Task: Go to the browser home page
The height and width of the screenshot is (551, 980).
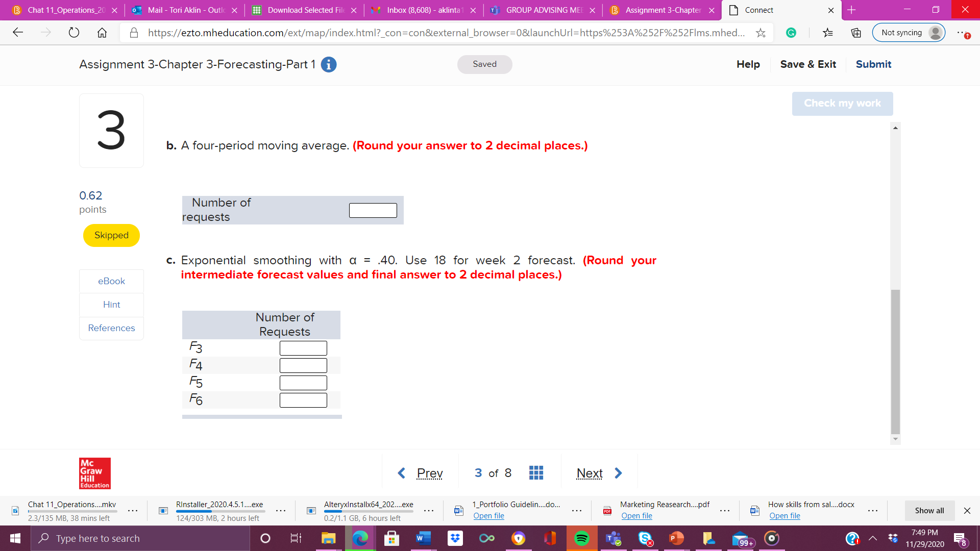Action: coord(102,33)
